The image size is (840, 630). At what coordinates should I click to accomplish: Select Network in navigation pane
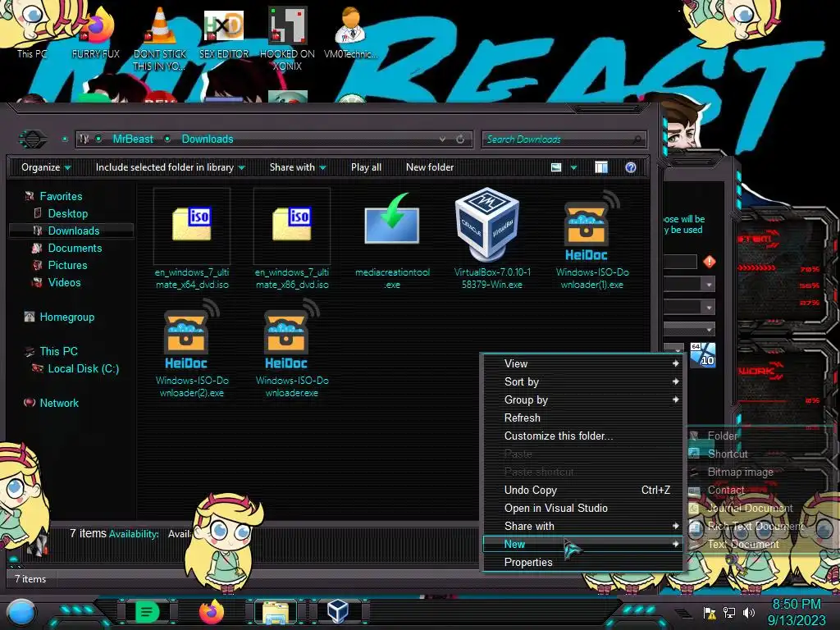(x=59, y=403)
